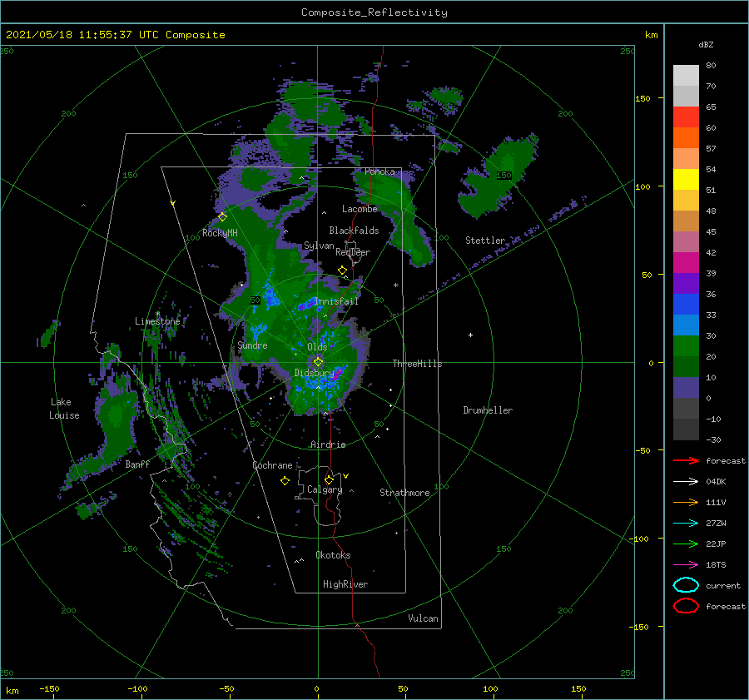Click the orange 111V arrow icon
The height and width of the screenshot is (700, 749).
point(686,502)
